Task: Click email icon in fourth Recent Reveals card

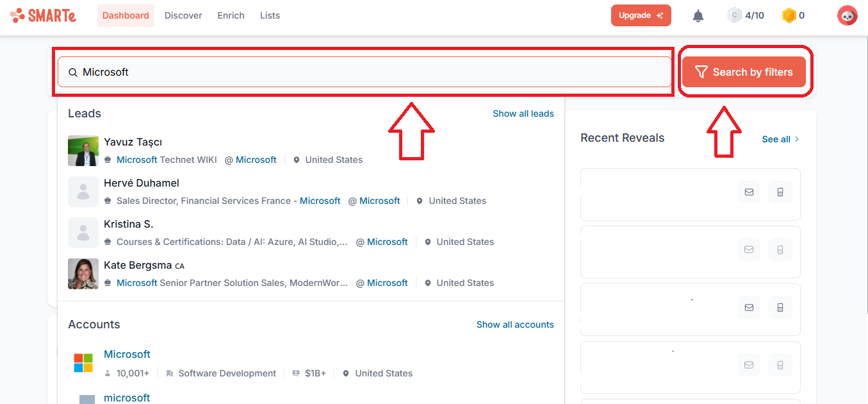Action: pos(749,365)
